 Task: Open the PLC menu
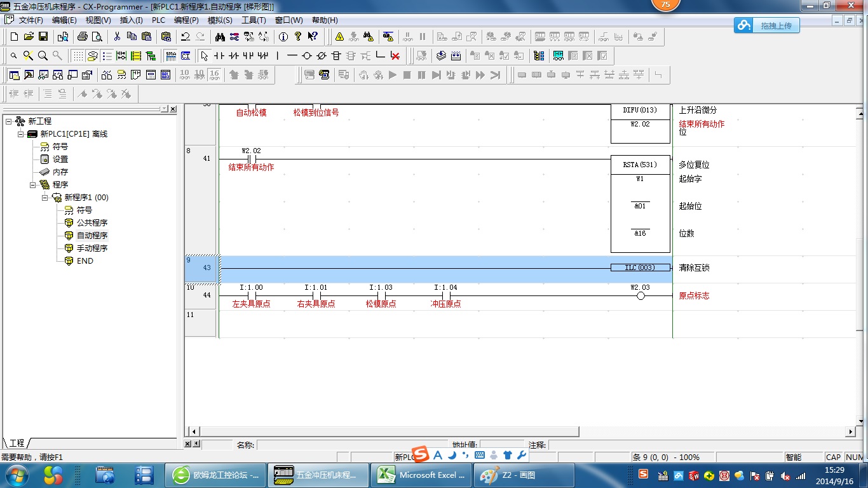point(158,20)
